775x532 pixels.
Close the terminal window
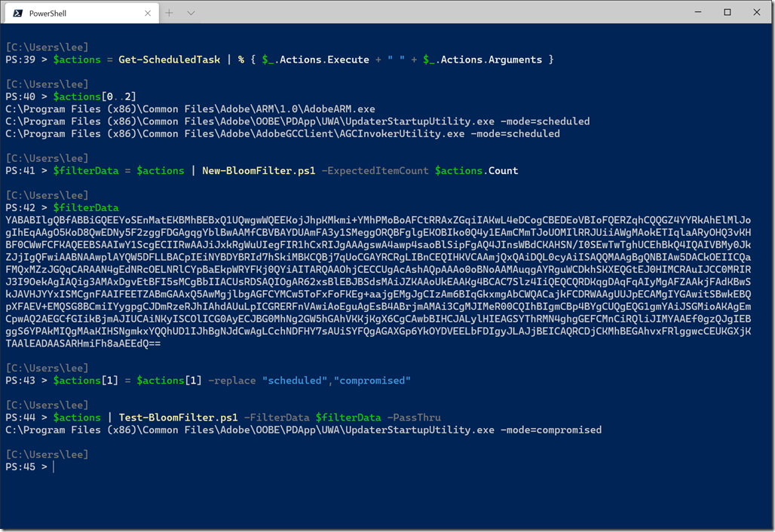[757, 12]
